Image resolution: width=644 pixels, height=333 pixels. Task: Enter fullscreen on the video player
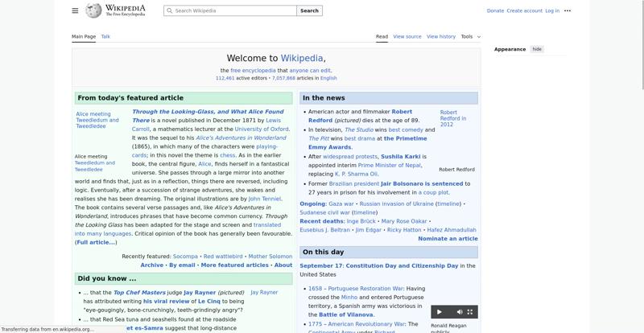pos(470,312)
